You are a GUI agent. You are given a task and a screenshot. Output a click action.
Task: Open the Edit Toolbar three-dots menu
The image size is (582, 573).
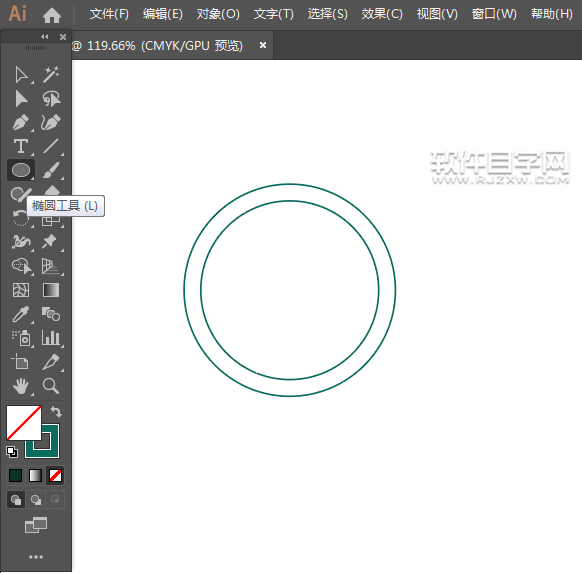pyautogui.click(x=36, y=557)
